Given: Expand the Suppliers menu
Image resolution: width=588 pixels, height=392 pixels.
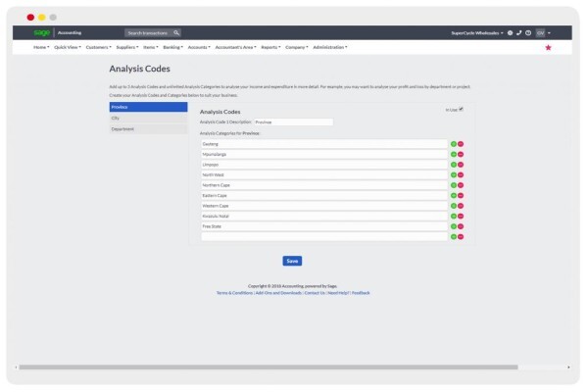Looking at the screenshot, I should click(x=127, y=47).
